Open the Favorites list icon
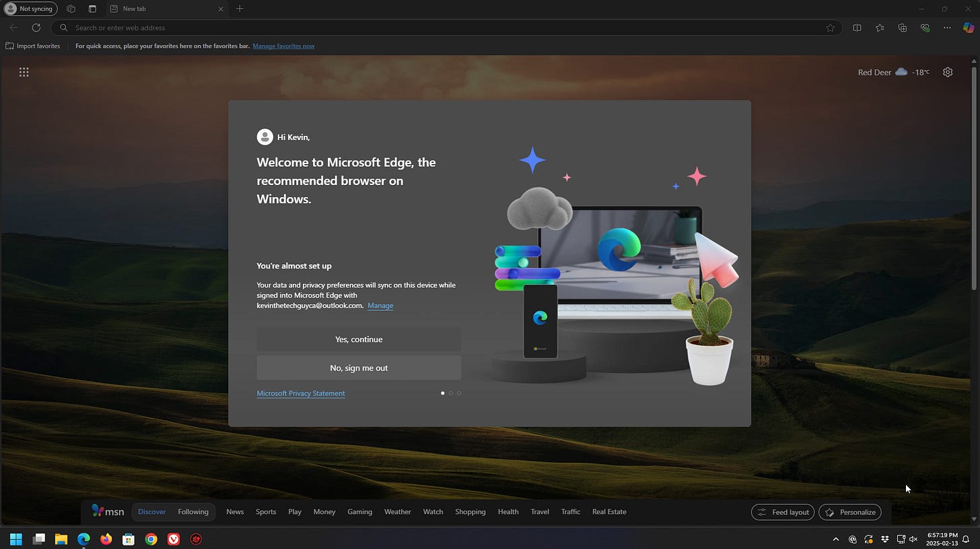 tap(880, 28)
